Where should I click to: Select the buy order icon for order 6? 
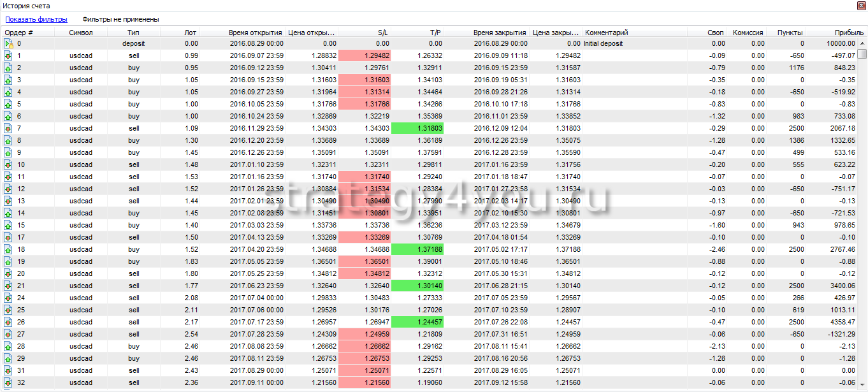(8, 116)
